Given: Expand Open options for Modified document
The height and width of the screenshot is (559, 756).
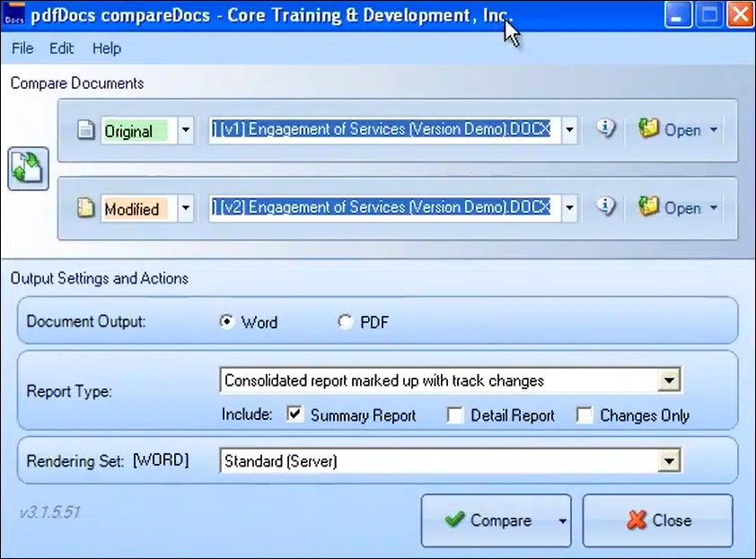Looking at the screenshot, I should (x=714, y=207).
